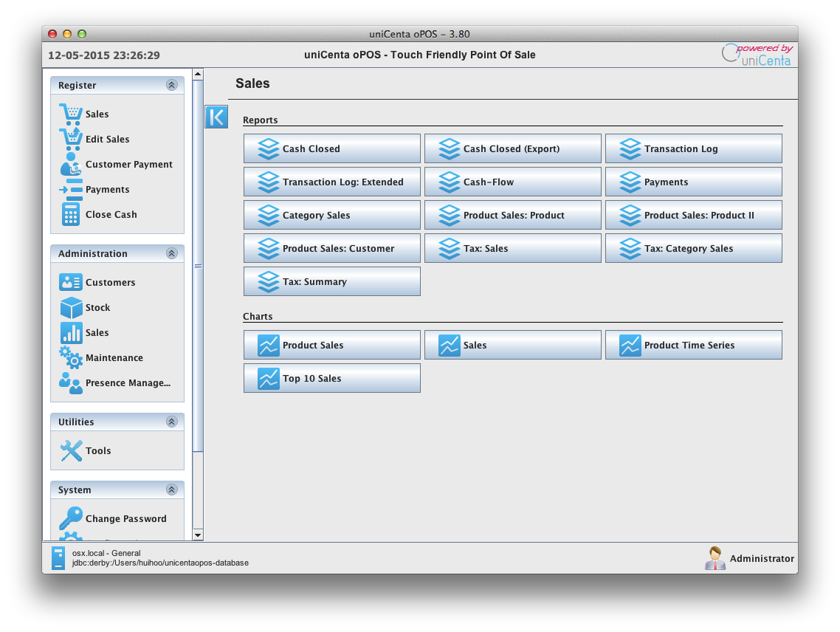840x632 pixels.
Task: Open Stock using the box icon
Action: [71, 307]
